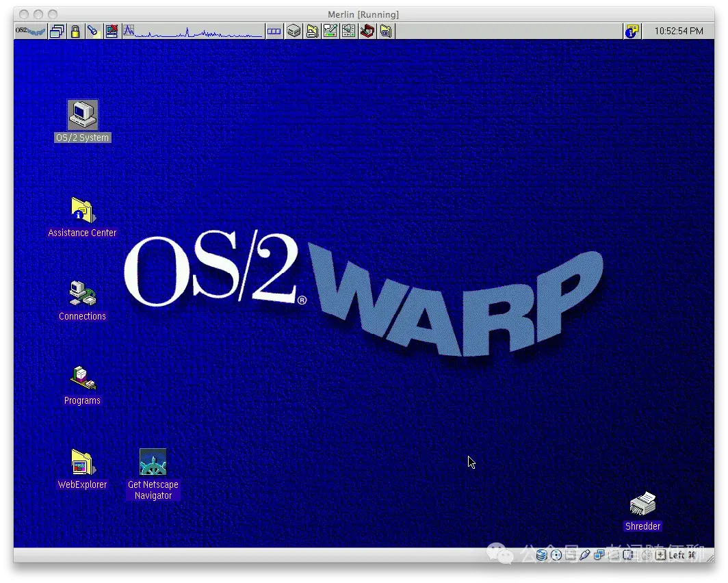The width and height of the screenshot is (728, 583).
Task: Select the OS/2 System desktop icon
Action: 83,121
